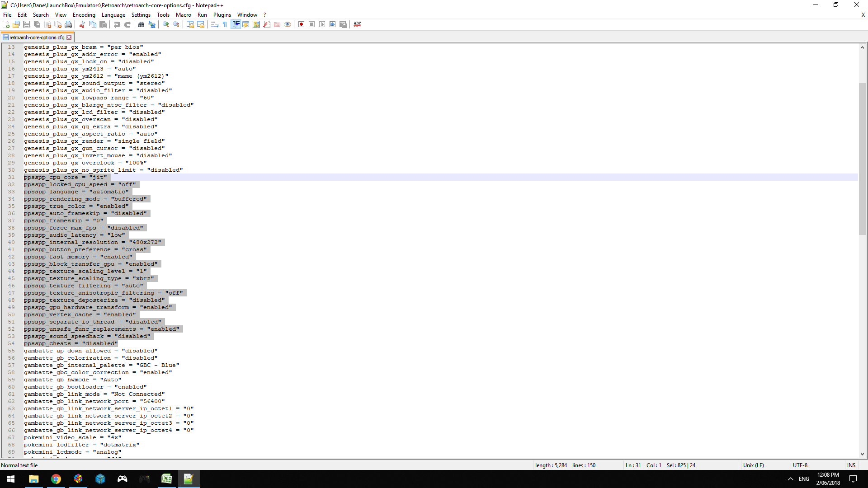Stop macro recording button
This screenshot has width=868, height=488.
pyautogui.click(x=312, y=24)
